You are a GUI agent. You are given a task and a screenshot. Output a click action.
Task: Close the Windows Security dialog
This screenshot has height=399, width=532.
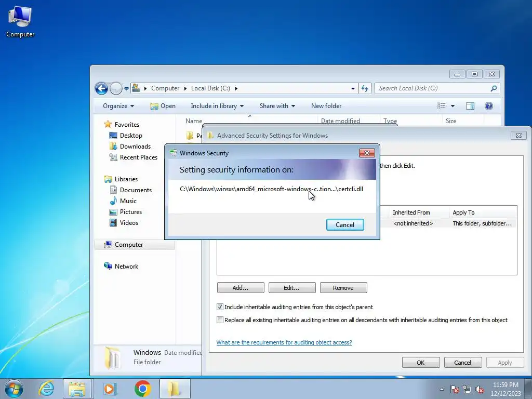(367, 153)
